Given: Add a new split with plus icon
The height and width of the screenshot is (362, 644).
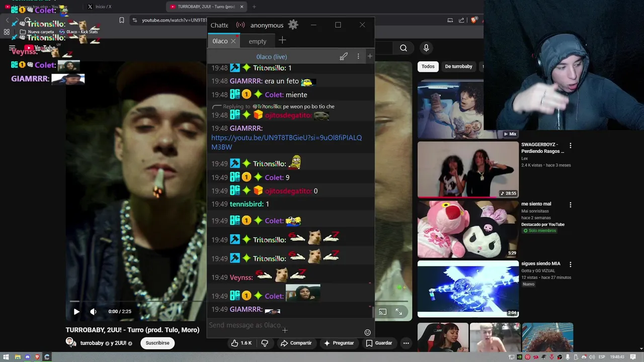Looking at the screenshot, I should [x=370, y=56].
